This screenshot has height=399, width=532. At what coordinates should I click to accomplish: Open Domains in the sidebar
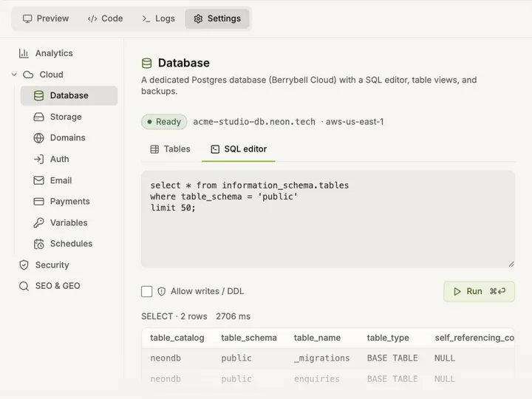pos(69,137)
